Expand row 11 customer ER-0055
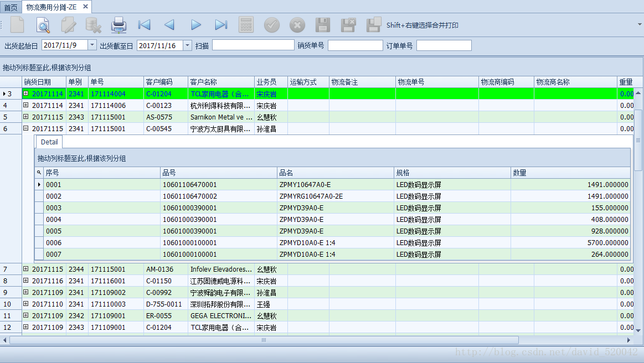Image resolution: width=644 pixels, height=363 pixels. coord(26,315)
